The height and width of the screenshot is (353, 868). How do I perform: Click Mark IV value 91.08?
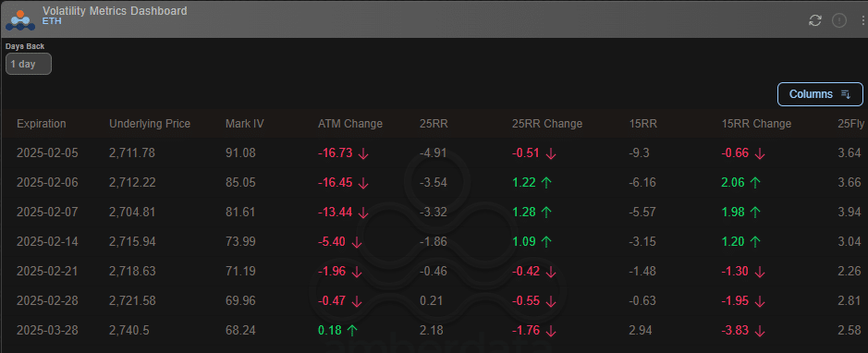241,153
